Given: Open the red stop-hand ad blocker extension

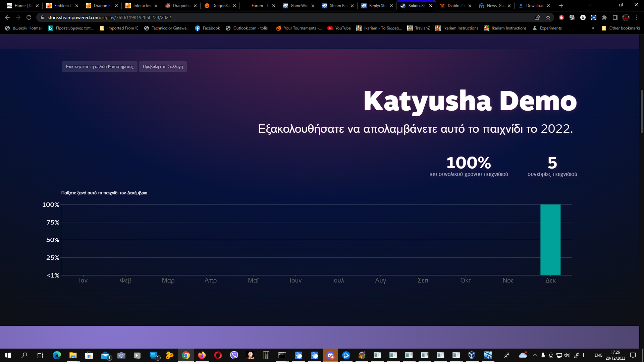Looking at the screenshot, I should pyautogui.click(x=561, y=17).
